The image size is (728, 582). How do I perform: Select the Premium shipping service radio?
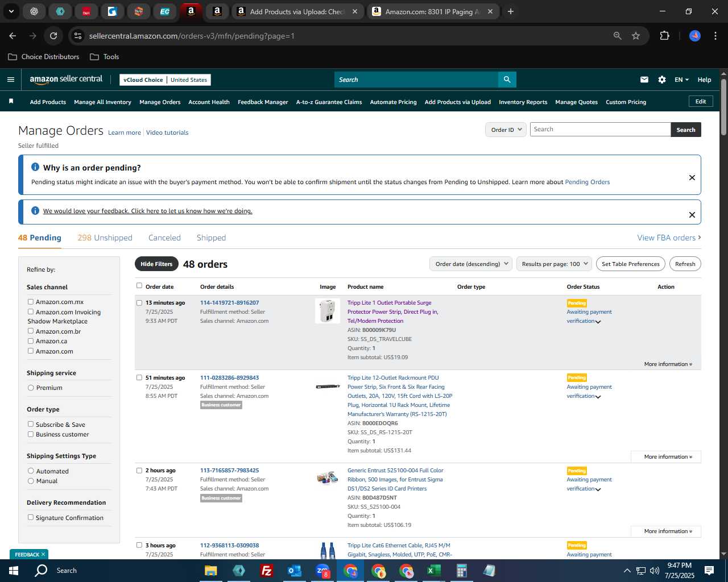tap(31, 388)
